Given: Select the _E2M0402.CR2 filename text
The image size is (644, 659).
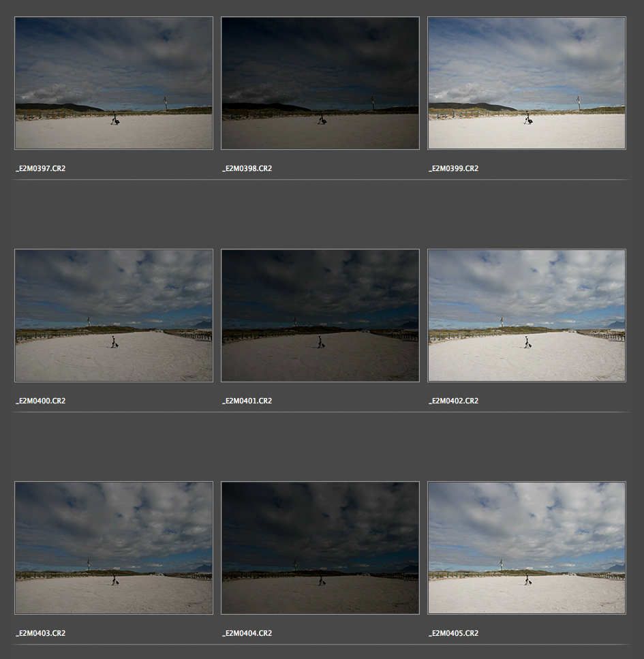Looking at the screenshot, I should [454, 401].
